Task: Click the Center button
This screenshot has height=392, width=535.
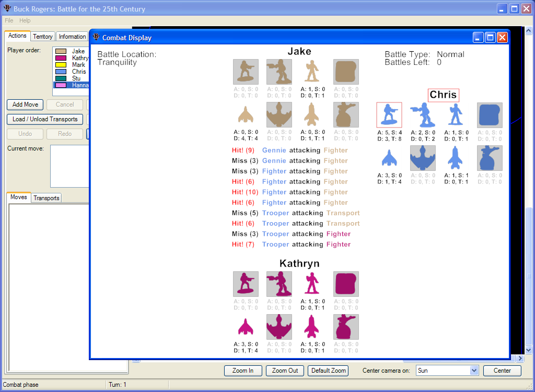Action: point(502,371)
